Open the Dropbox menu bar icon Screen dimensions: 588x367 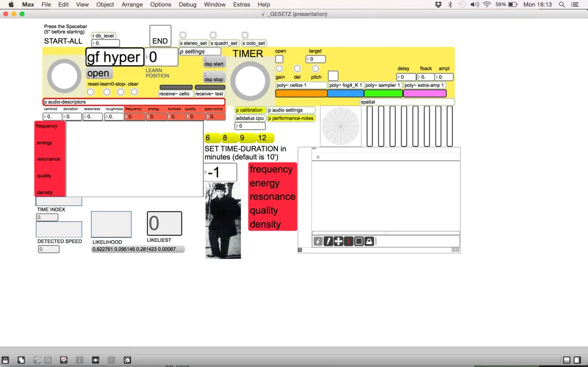click(438, 5)
